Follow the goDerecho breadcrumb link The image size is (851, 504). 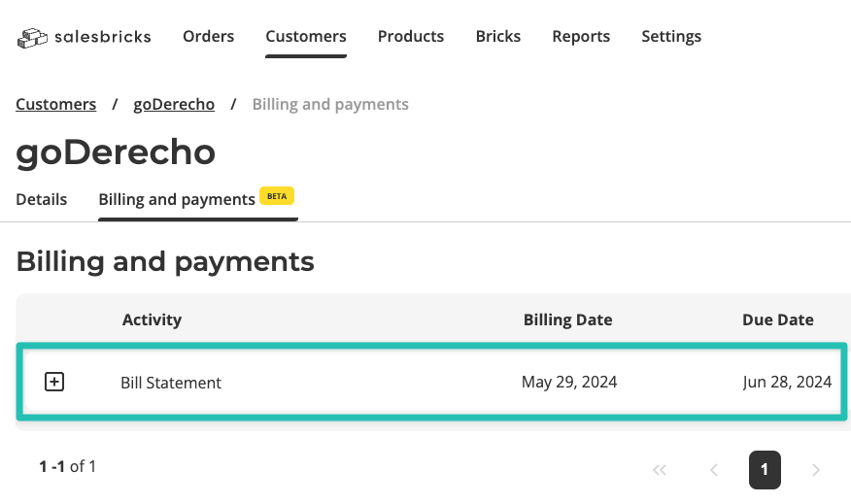[174, 104]
